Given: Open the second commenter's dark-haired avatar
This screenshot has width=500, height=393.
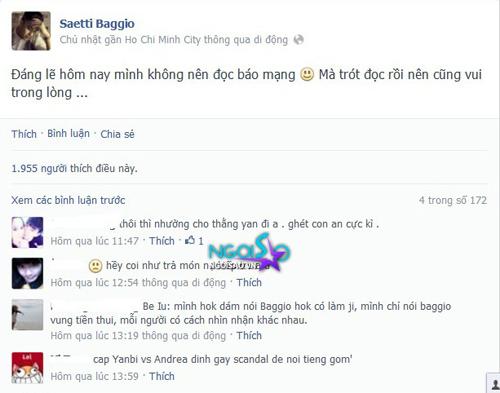Looking at the screenshot, I should (27, 273).
